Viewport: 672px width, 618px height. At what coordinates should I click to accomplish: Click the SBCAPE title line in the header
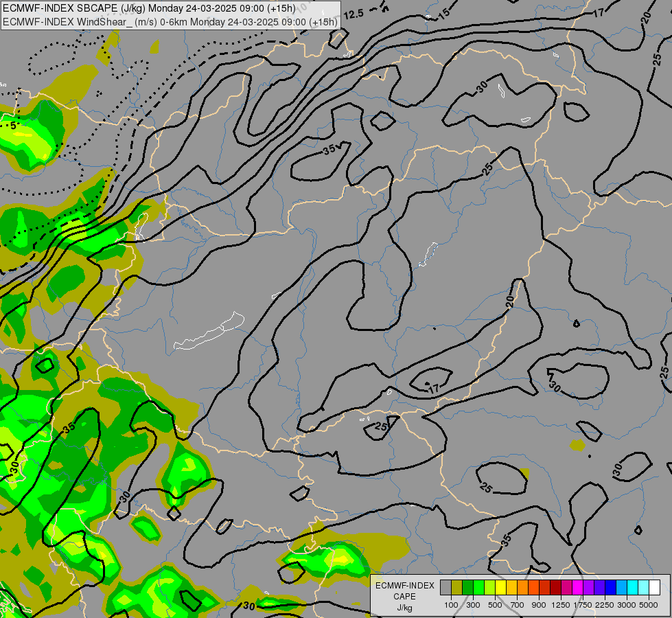pyautogui.click(x=149, y=8)
